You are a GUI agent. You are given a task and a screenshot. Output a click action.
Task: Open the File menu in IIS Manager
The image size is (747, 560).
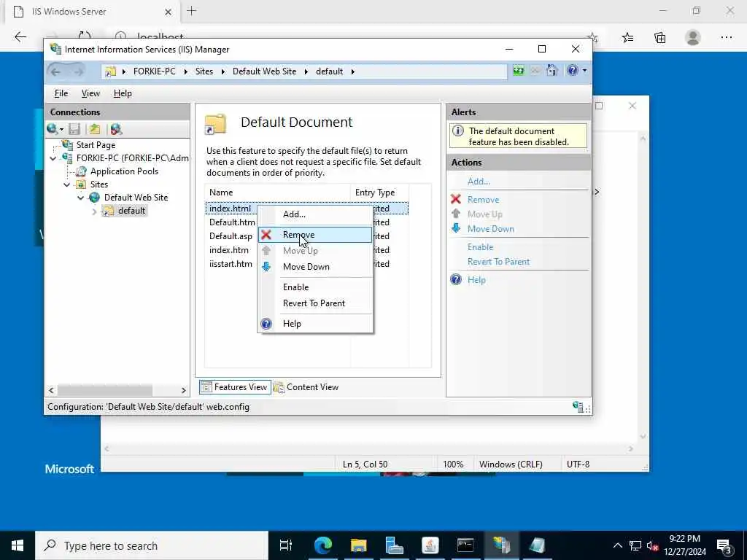[x=61, y=93]
